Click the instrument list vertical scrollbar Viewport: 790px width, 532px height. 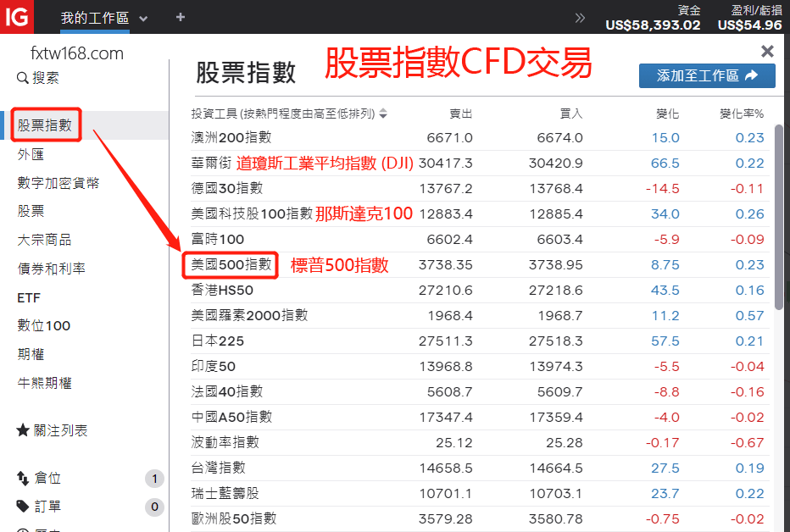(779, 220)
